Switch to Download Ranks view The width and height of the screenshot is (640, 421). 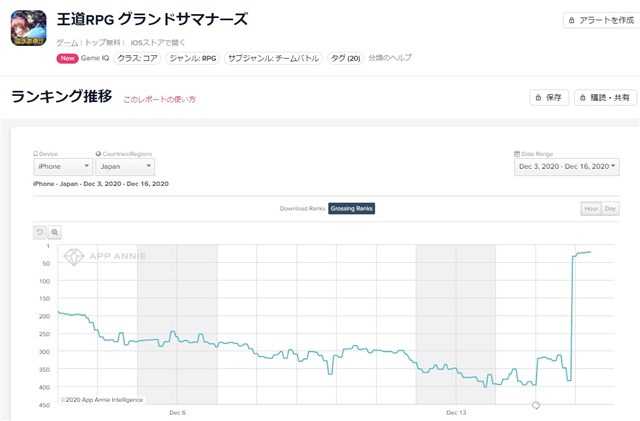tap(302, 209)
